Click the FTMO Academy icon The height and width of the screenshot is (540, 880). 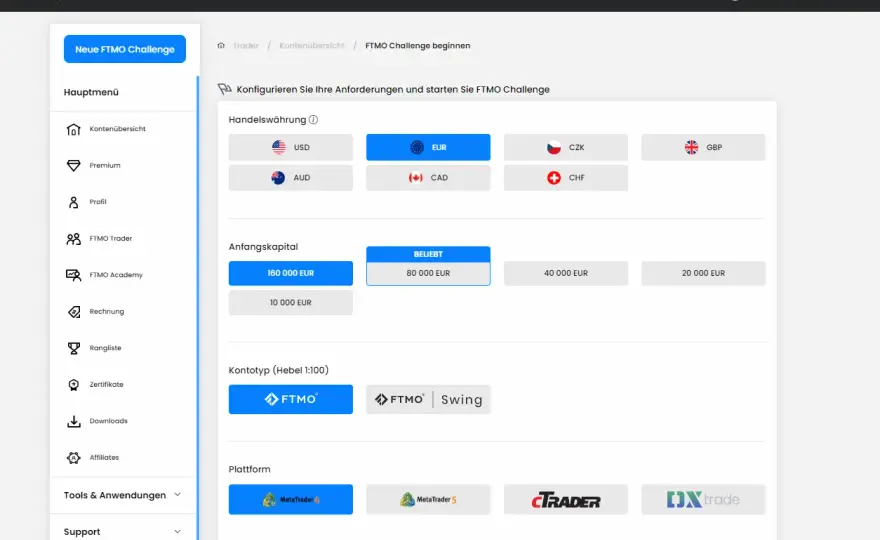(74, 275)
